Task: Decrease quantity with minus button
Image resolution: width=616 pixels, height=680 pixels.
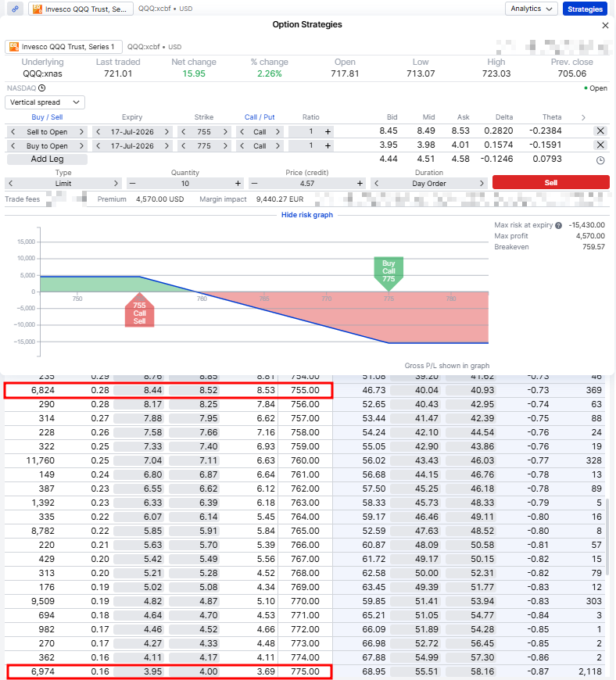Action: (133, 184)
